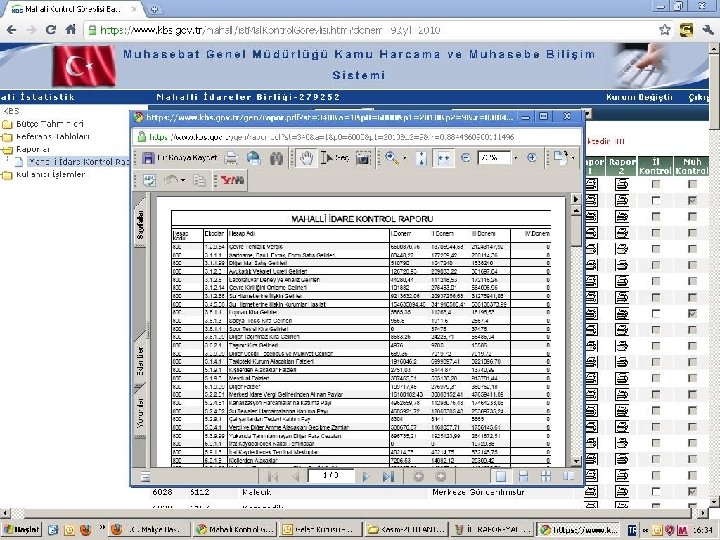The height and width of the screenshot is (540, 720).
Task: Zoom out with the minus icon
Action: tap(466, 158)
